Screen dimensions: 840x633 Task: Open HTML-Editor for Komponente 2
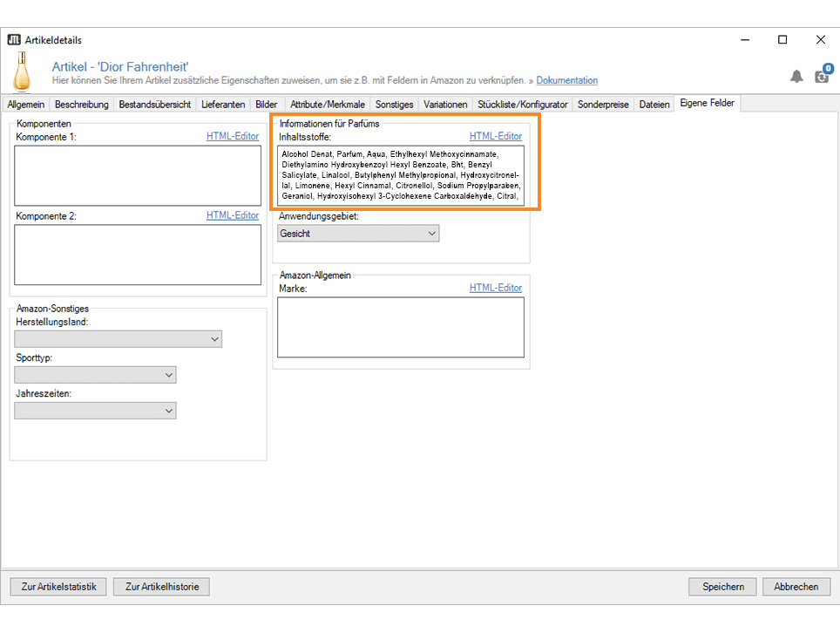[x=233, y=215]
